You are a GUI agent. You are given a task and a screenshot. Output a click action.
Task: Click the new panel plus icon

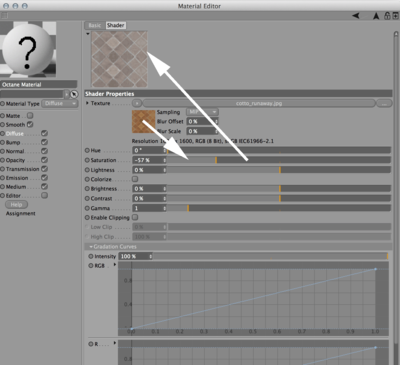click(x=395, y=15)
